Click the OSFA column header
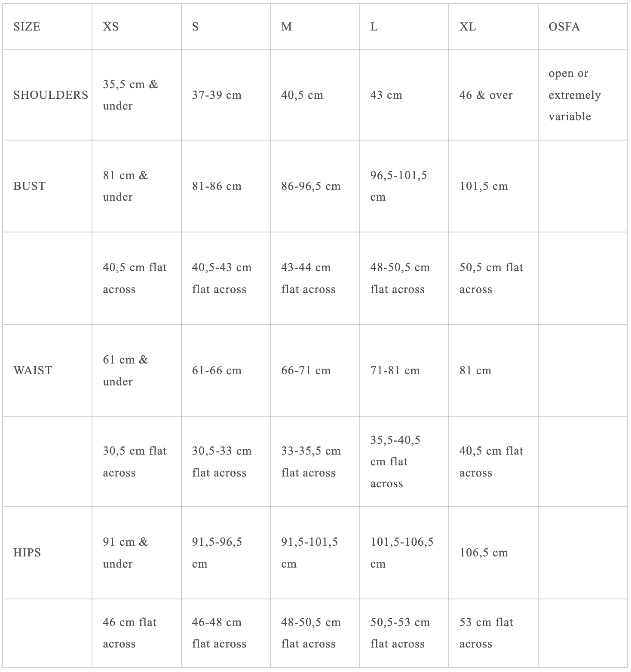Image resolution: width=631 pixels, height=672 pixels. tap(564, 27)
